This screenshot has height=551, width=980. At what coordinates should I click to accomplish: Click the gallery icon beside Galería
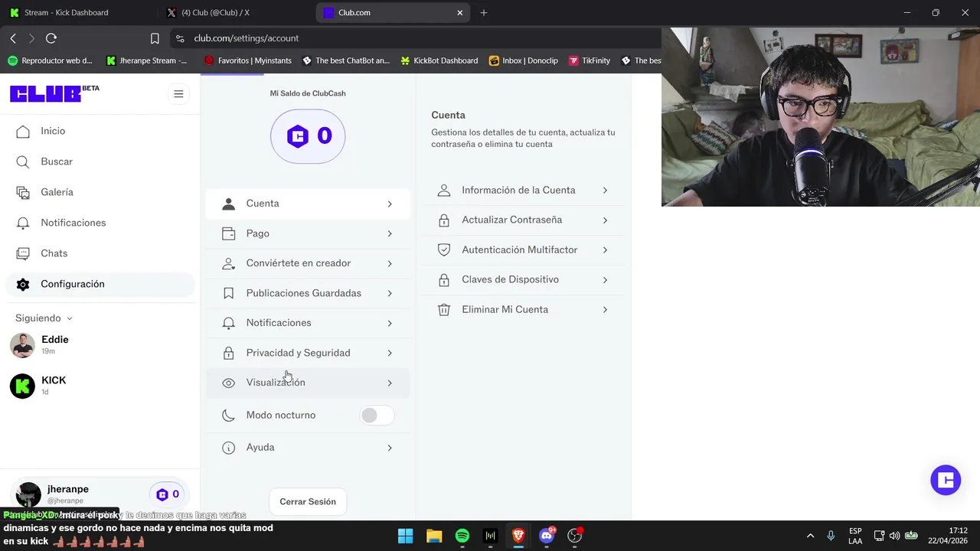coord(23,193)
